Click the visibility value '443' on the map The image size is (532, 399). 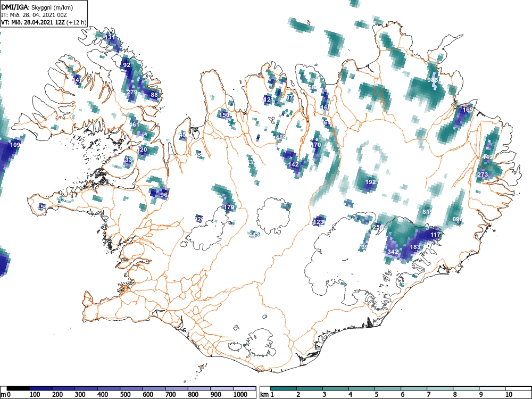254,235
